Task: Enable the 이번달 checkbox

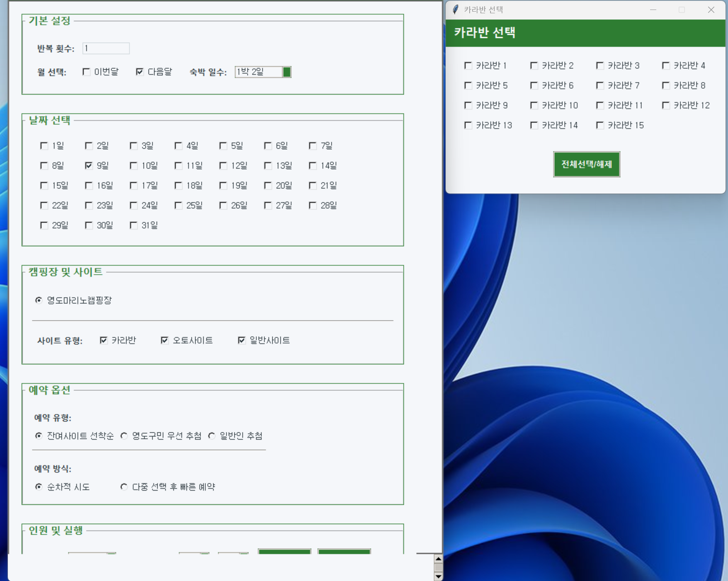Action: pyautogui.click(x=87, y=72)
